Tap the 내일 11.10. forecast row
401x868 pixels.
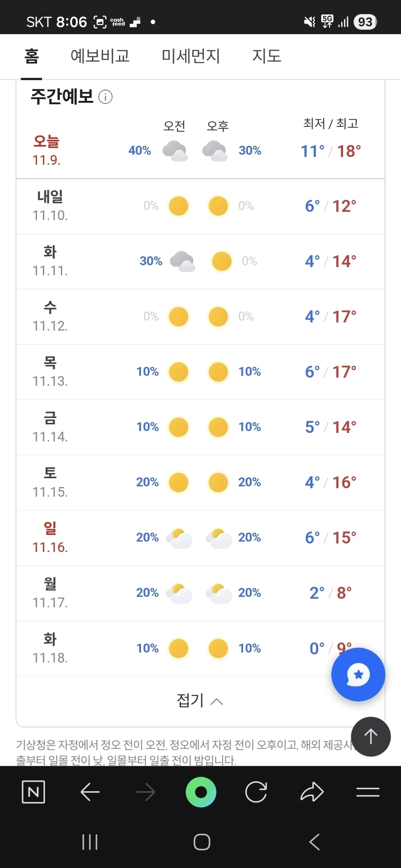point(200,206)
